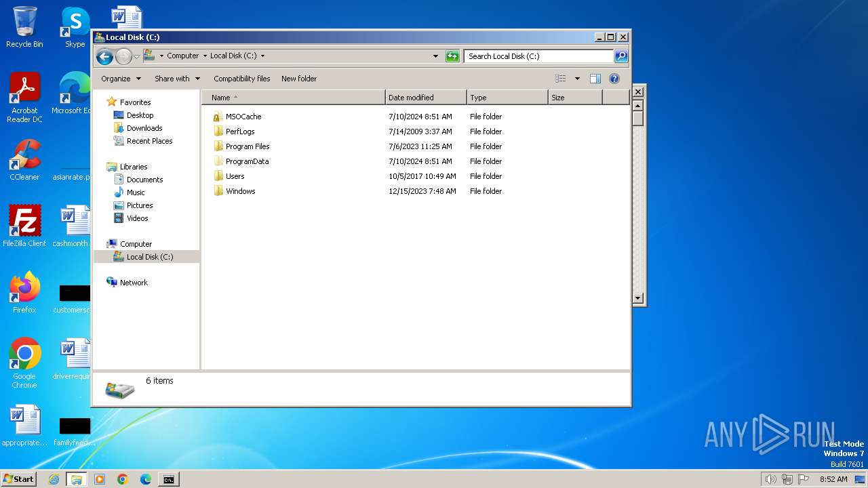Click the Forward navigation arrow
The height and width of the screenshot is (488, 868).
point(123,56)
